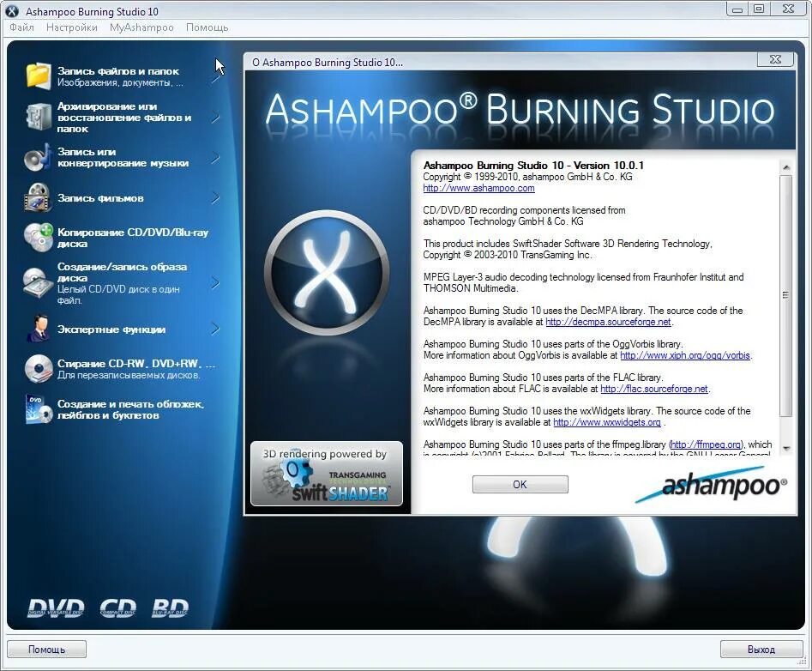Expand the 'Экспертные функции' submenu arrow

[x=215, y=329]
